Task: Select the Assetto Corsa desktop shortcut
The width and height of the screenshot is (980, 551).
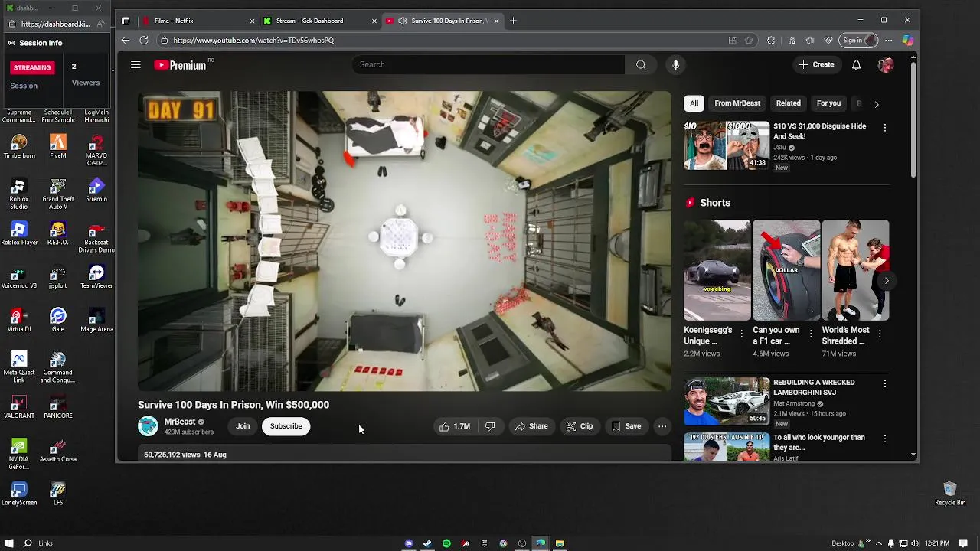Action: click(57, 450)
